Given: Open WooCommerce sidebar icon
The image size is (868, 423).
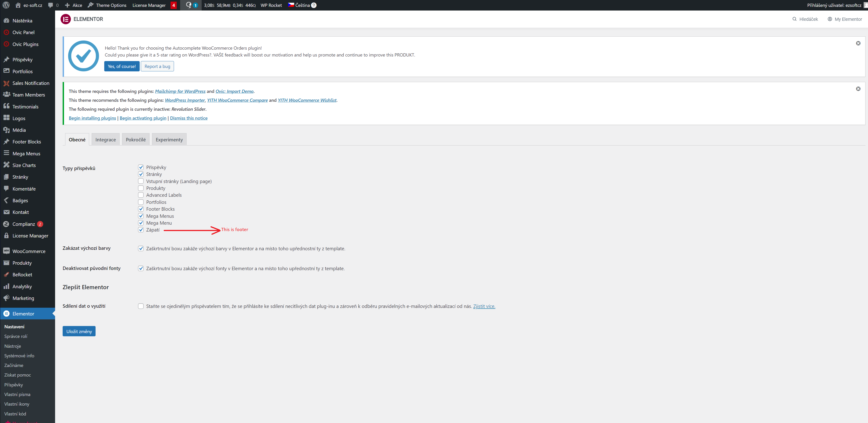Looking at the screenshot, I should [x=6, y=251].
